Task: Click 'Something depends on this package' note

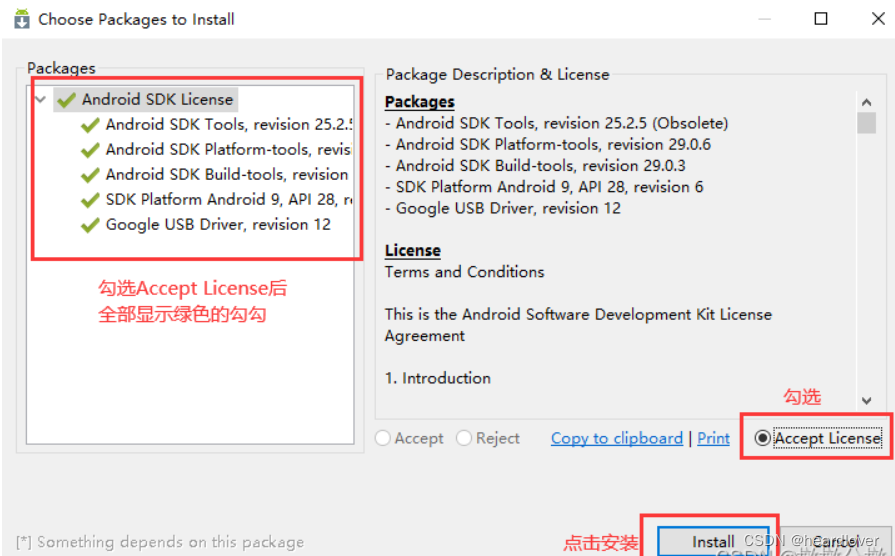Action: [160, 542]
